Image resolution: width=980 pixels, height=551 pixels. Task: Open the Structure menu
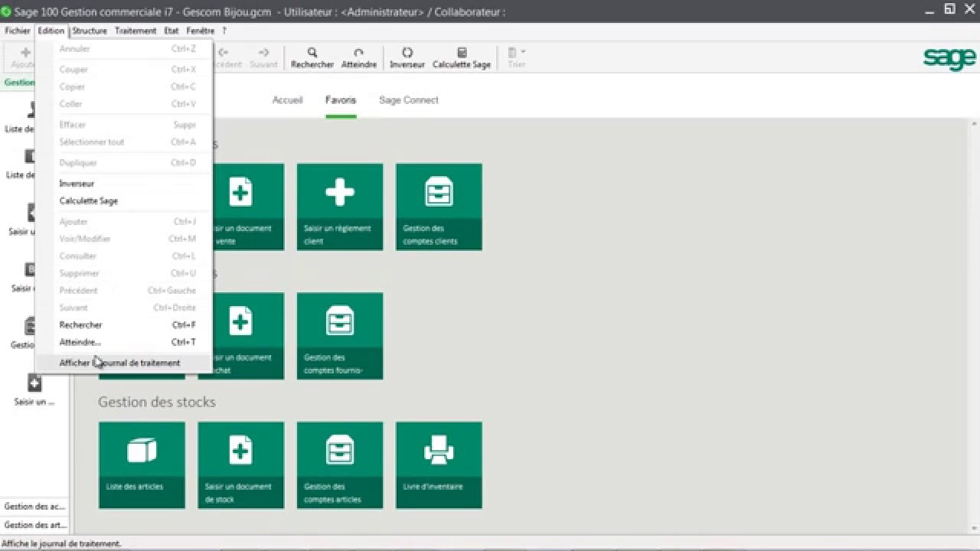pyautogui.click(x=90, y=31)
